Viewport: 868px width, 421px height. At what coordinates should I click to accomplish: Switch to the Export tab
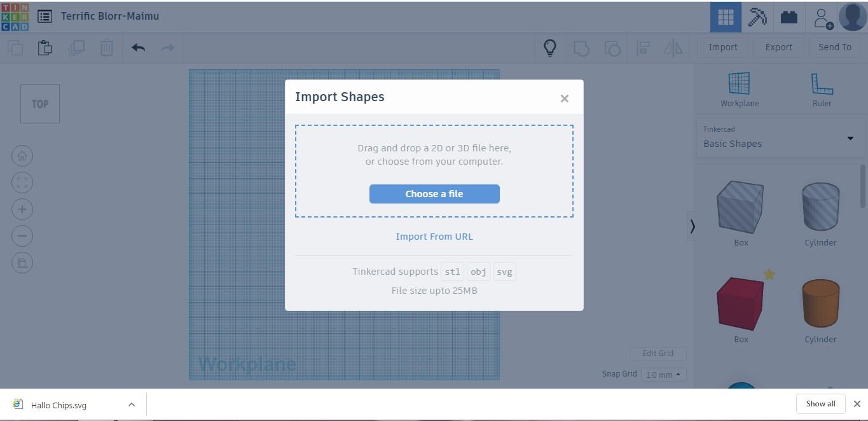click(x=778, y=47)
